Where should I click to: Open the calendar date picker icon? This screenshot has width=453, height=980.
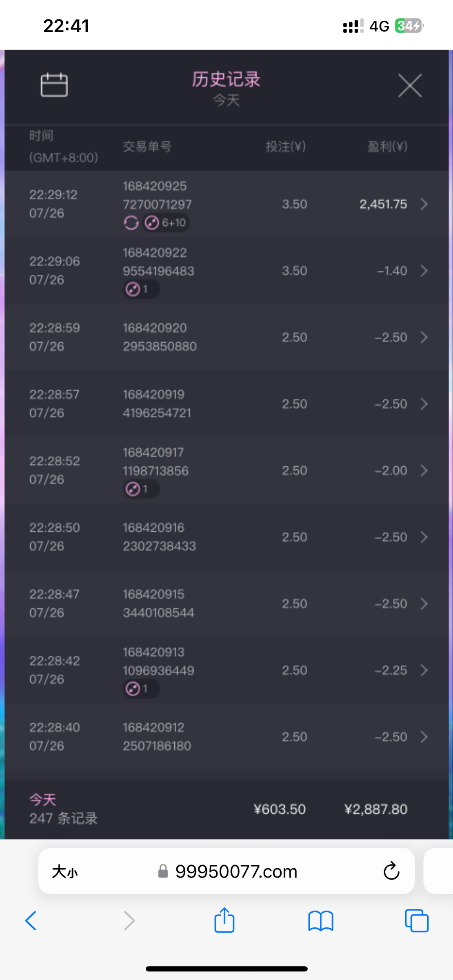(54, 85)
